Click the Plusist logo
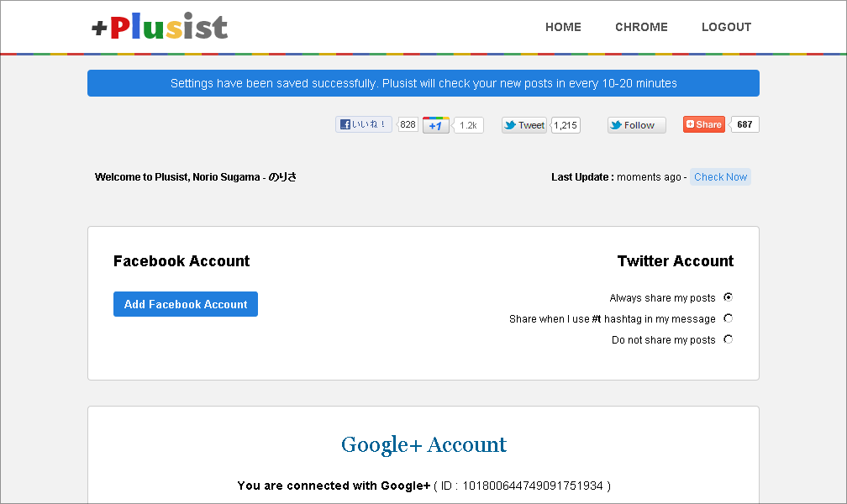 [x=160, y=27]
